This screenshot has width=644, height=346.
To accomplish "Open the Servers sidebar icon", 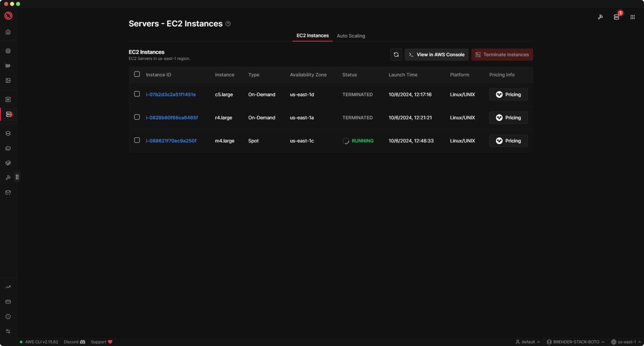I will tap(9, 114).
